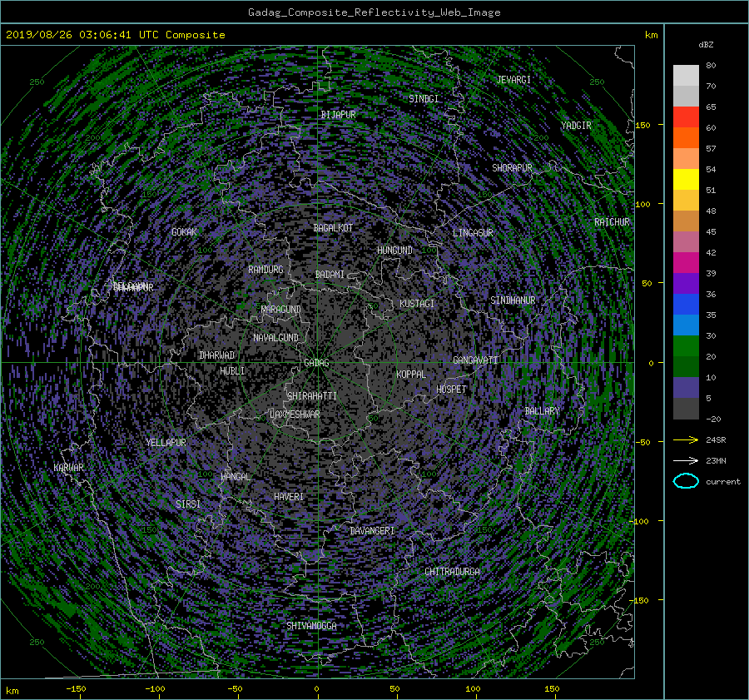
Task: Click the SINDHANUR city label
Action: coord(513,300)
